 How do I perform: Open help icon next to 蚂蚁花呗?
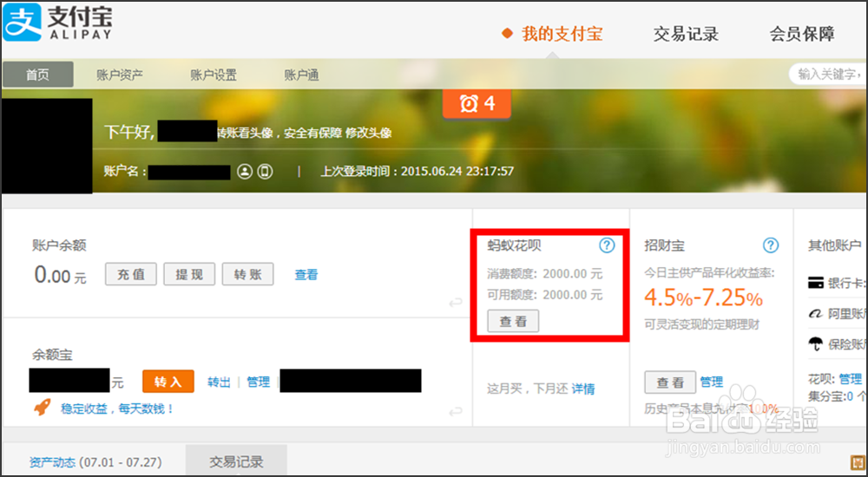coord(607,245)
